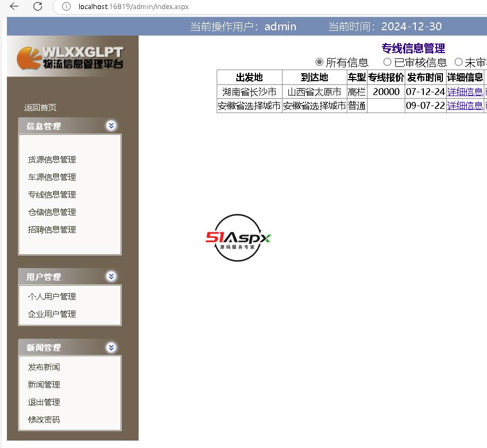Click the 专线信息管理 page title
This screenshot has height=448, width=487.
(413, 48)
